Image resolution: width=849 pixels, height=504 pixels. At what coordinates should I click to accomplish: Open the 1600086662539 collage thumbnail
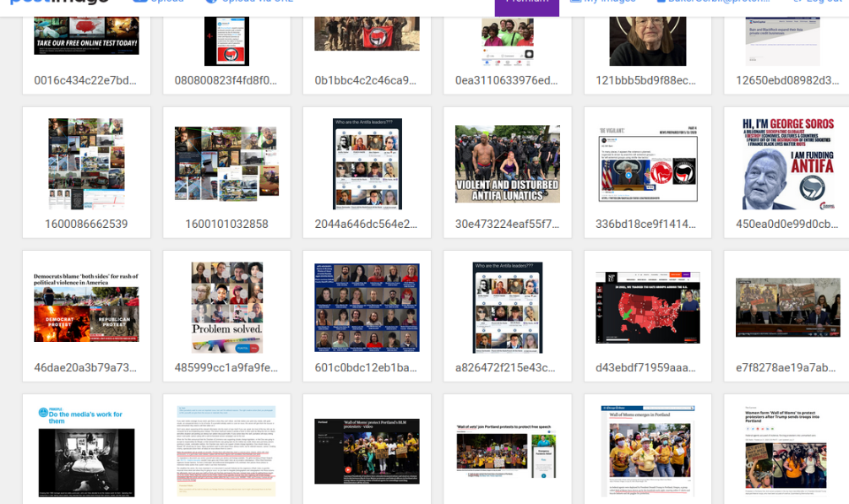click(86, 164)
